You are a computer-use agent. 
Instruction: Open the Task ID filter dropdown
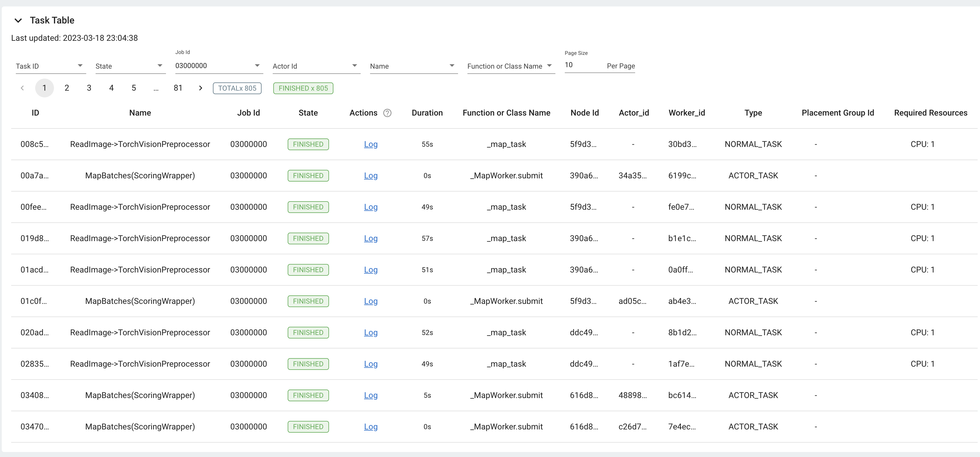point(80,66)
